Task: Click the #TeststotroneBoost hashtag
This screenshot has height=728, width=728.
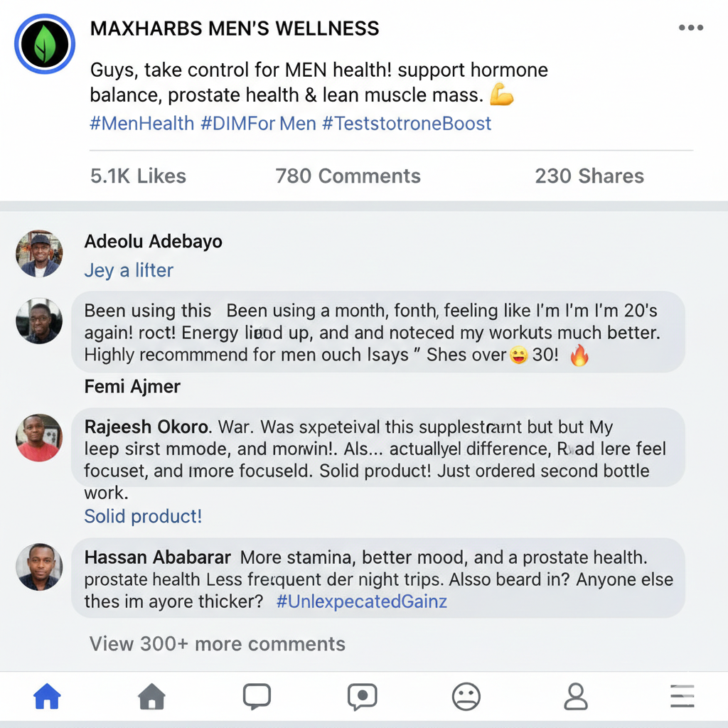Action: coord(407,124)
